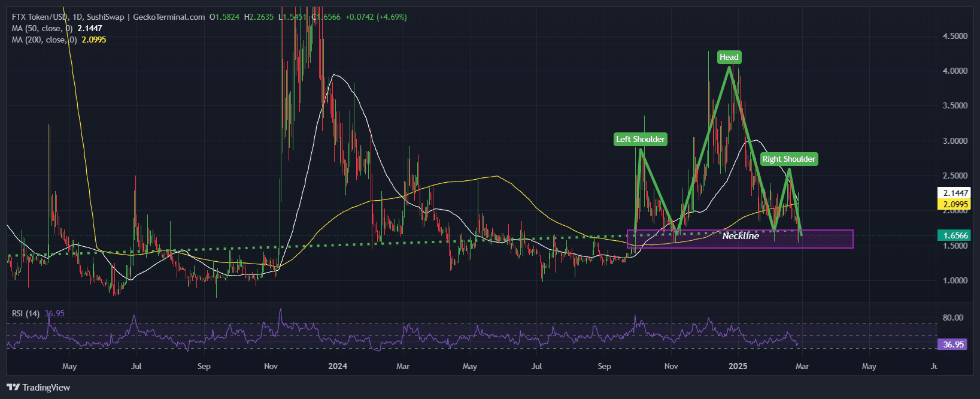Click the 3.0000 price axis label
The image size is (980, 399).
pos(955,141)
